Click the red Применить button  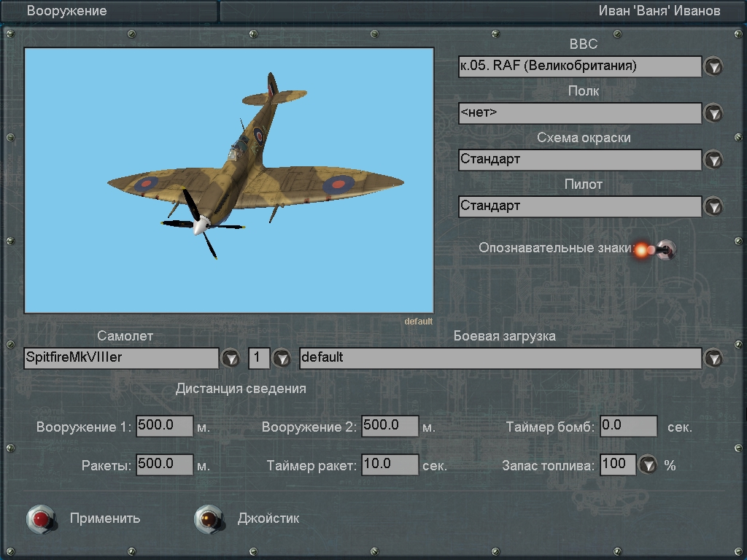41,518
